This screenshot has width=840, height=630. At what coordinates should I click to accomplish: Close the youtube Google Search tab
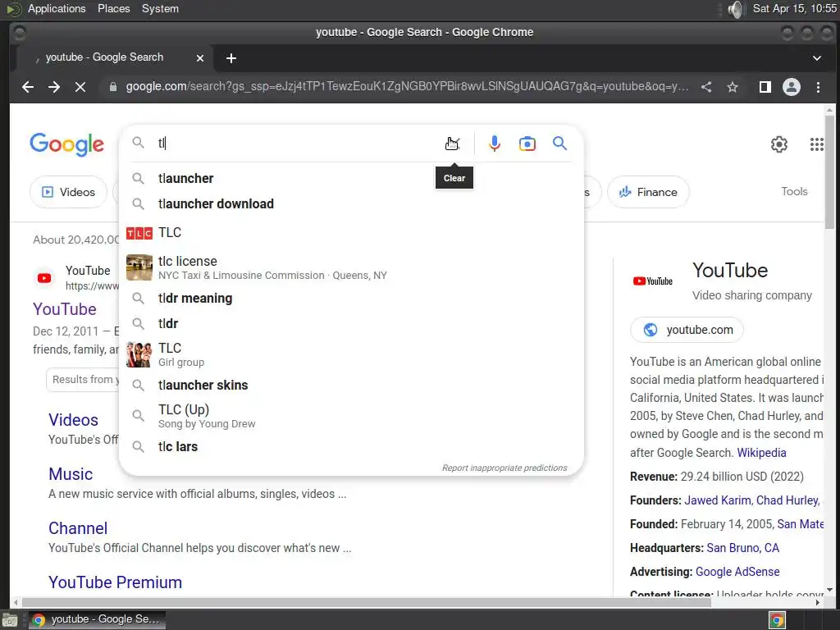point(200,58)
